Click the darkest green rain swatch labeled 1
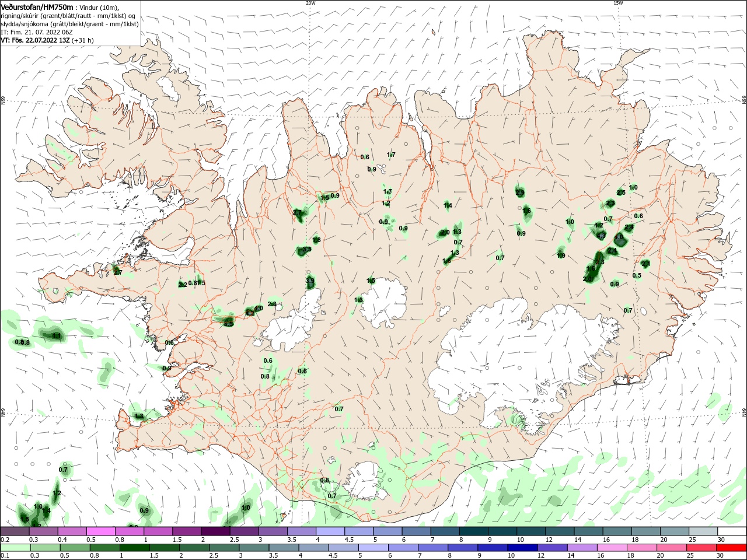The height and width of the screenshot is (560, 747). 134,548
